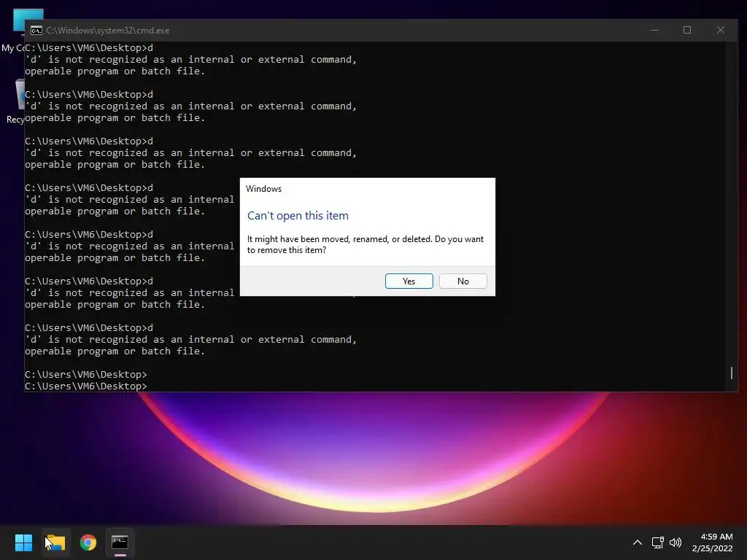
Task: Select the Command Prompt taskbar icon
Action: point(120,542)
